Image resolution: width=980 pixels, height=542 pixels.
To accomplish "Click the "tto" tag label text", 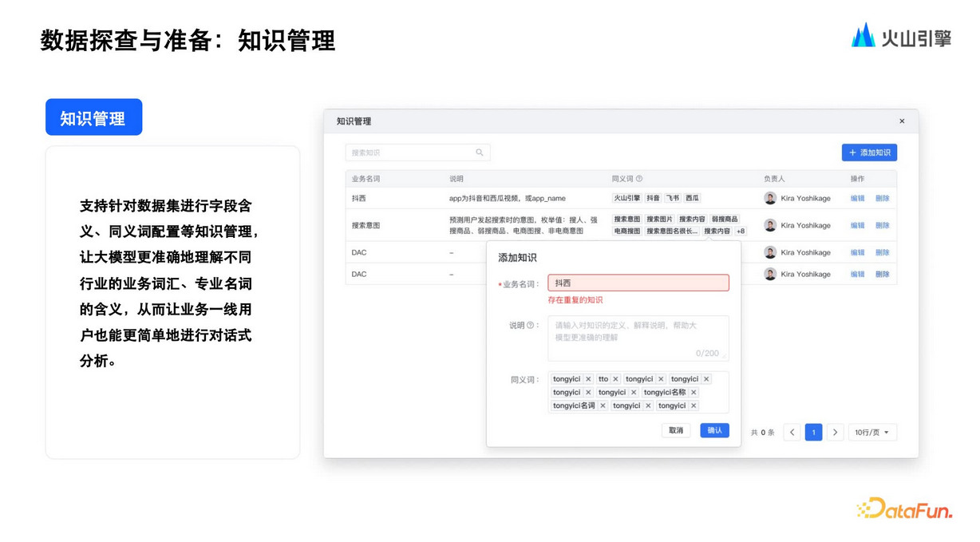I will coord(603,379).
